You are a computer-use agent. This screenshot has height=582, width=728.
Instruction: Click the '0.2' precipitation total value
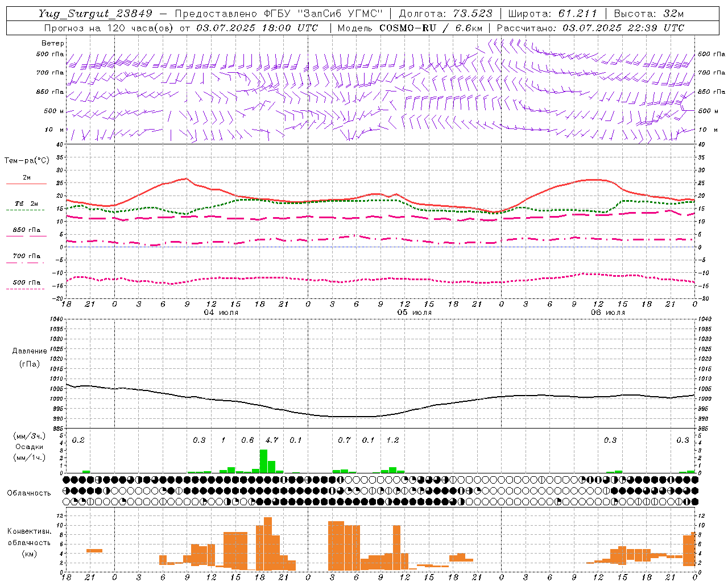(78, 440)
